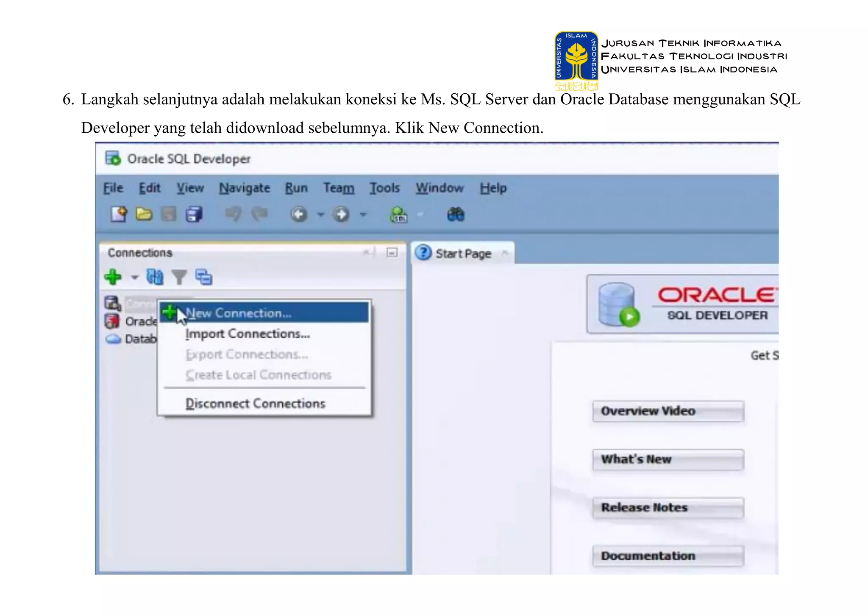Open the Release Notes button
This screenshot has height=614, width=868.
point(668,508)
